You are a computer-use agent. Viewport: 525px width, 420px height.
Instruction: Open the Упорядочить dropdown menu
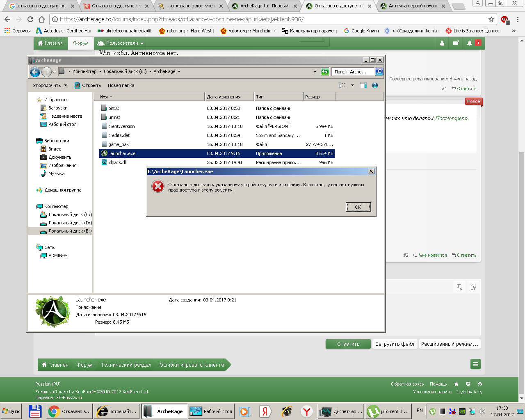pos(50,85)
